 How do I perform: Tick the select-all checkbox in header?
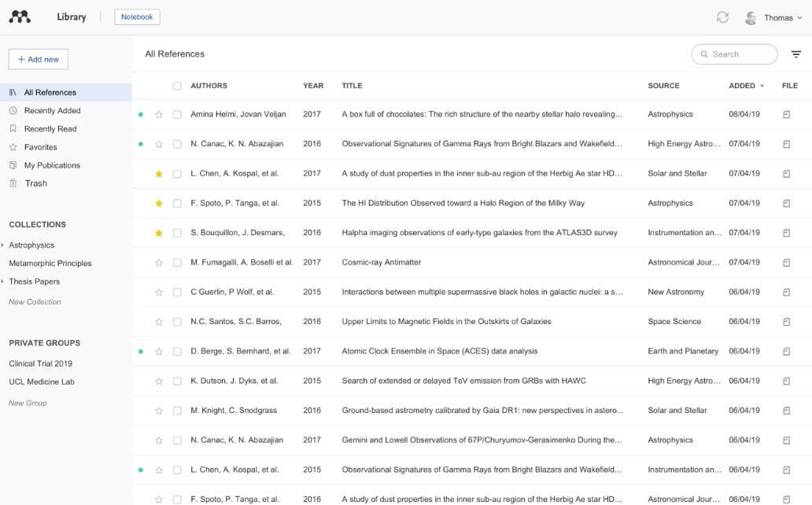pos(177,86)
